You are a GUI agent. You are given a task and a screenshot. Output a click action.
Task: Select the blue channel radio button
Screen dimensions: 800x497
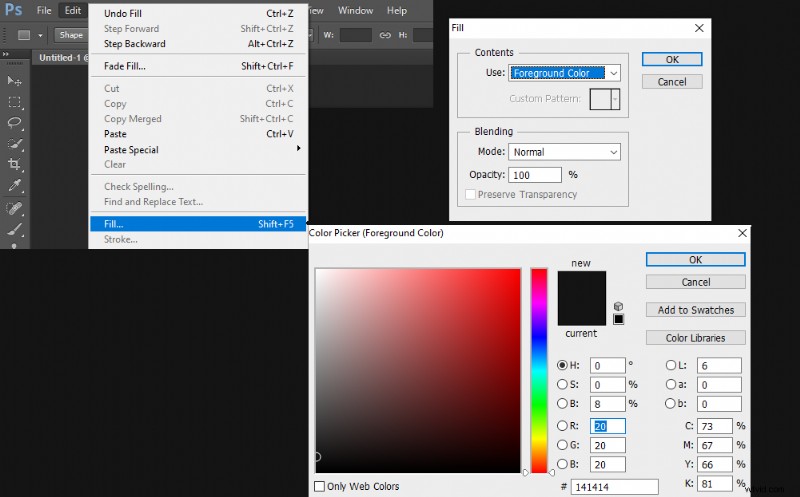(x=562, y=464)
